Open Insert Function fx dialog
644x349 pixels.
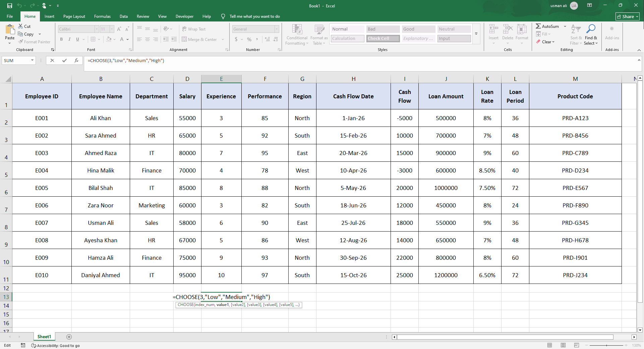tap(76, 60)
